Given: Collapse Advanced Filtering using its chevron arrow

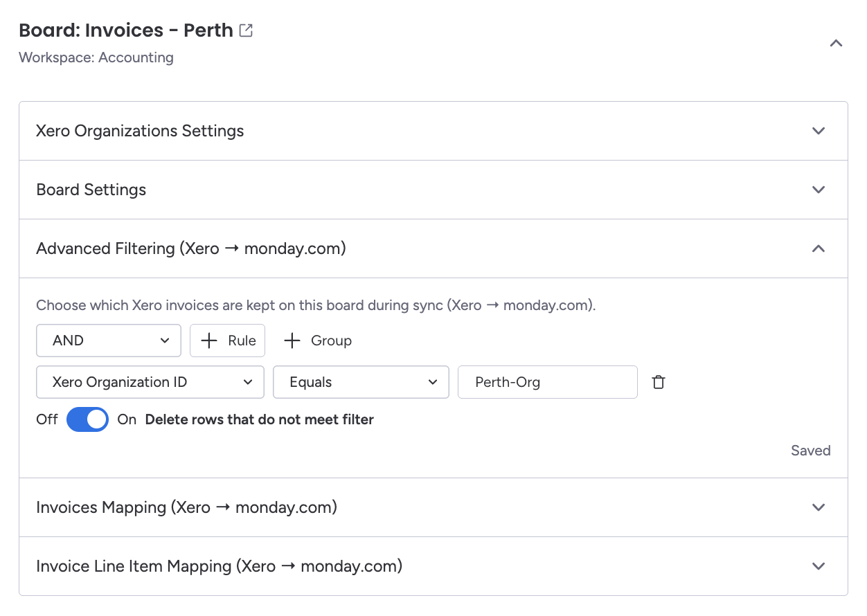Looking at the screenshot, I should 819,248.
